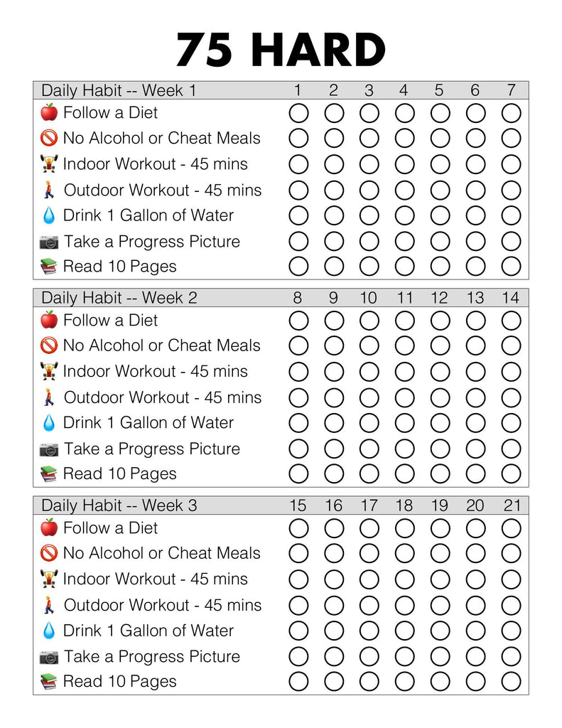Mark Read 10 Pages for day 7
The image size is (562, 728).
[x=511, y=267]
